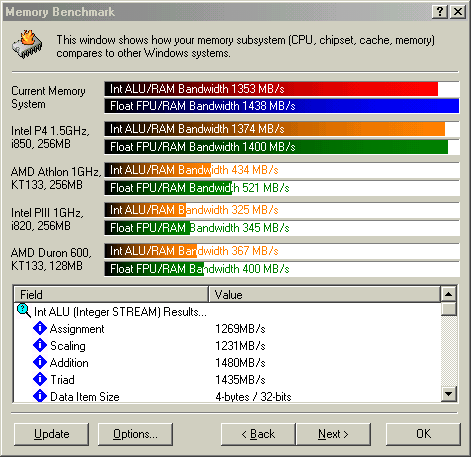Click the title bar question mark help button

(x=440, y=12)
